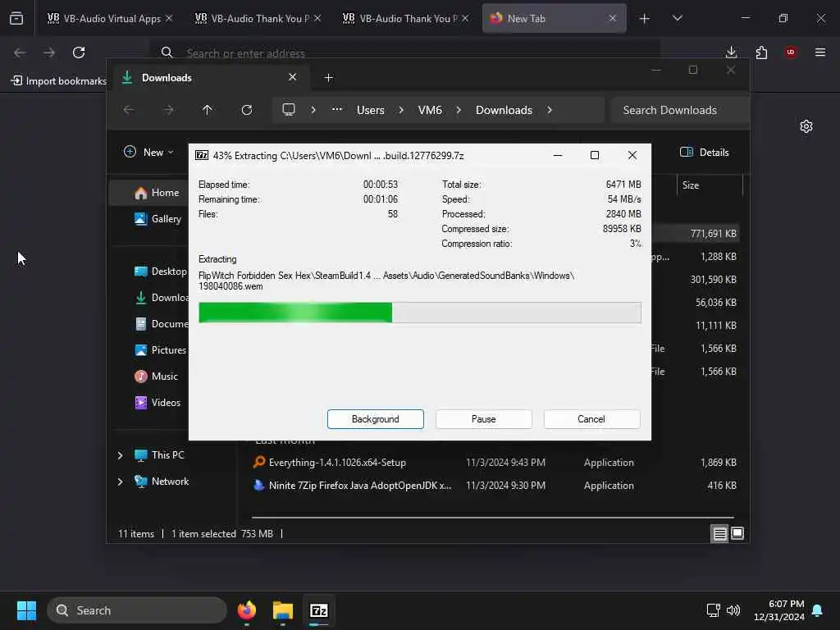Open the Firefox application menu
Screen dimensions: 840x630
pos(819,52)
